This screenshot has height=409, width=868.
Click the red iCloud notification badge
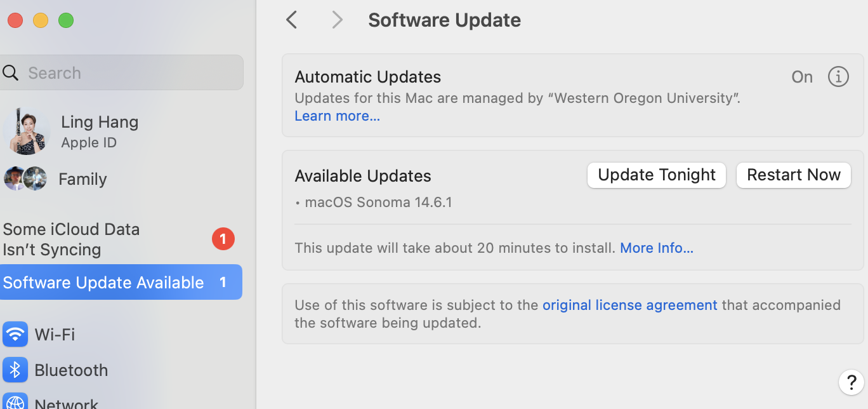223,239
